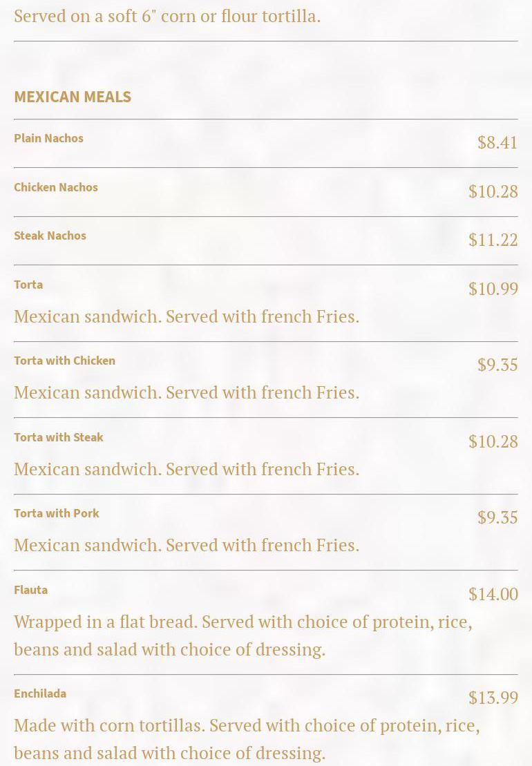This screenshot has height=766, width=532.
Task: Click the $8.41 Plain Nachos price
Action: (x=497, y=142)
